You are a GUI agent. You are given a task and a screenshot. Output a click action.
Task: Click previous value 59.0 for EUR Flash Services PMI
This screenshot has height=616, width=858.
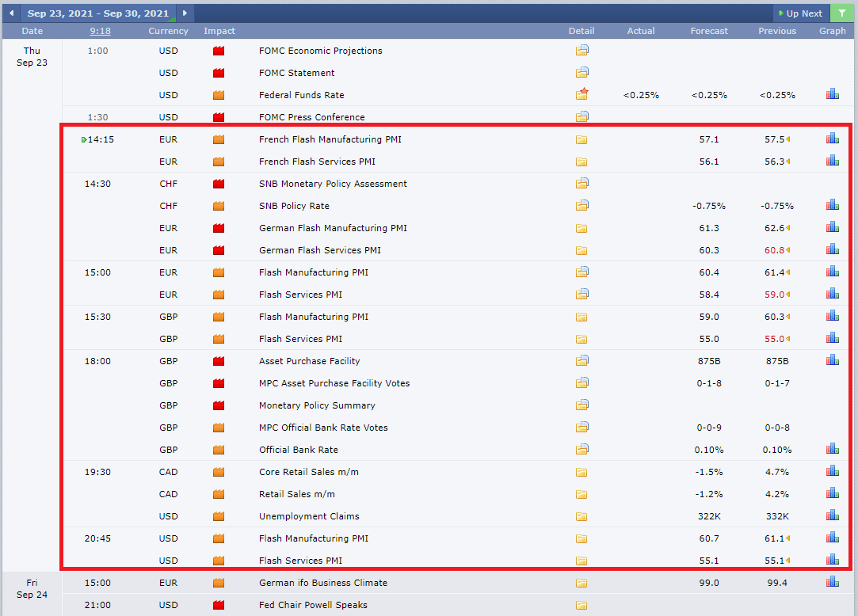tap(774, 295)
